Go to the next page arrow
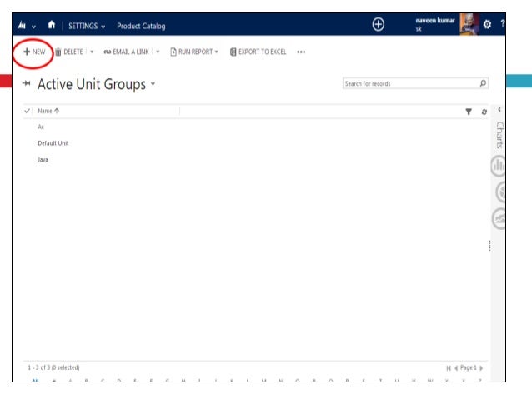The width and height of the screenshot is (532, 399). tap(481, 368)
